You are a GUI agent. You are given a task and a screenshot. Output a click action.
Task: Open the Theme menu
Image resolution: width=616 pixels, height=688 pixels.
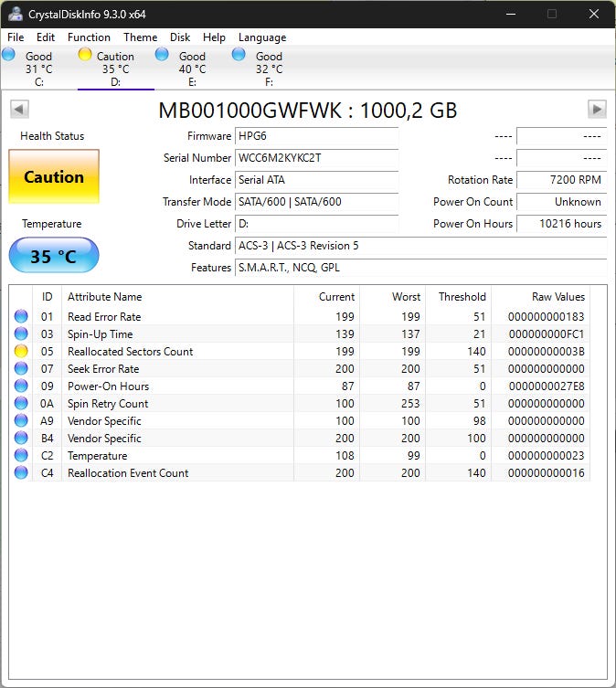point(140,37)
